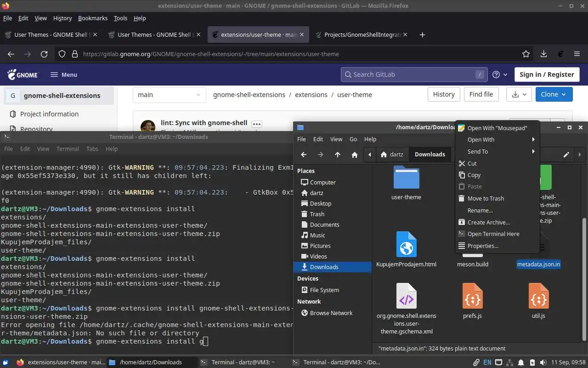Switch to Projects/GnomeShellIntegration tab
Image resolution: width=588 pixels, height=368 pixels.
[362, 34]
